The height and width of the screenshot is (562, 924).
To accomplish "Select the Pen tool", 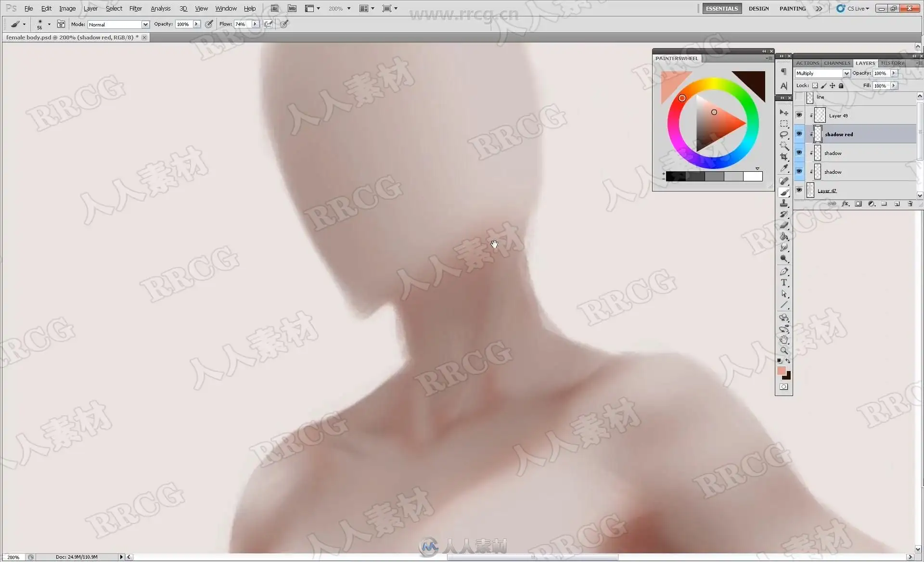I will 784,271.
